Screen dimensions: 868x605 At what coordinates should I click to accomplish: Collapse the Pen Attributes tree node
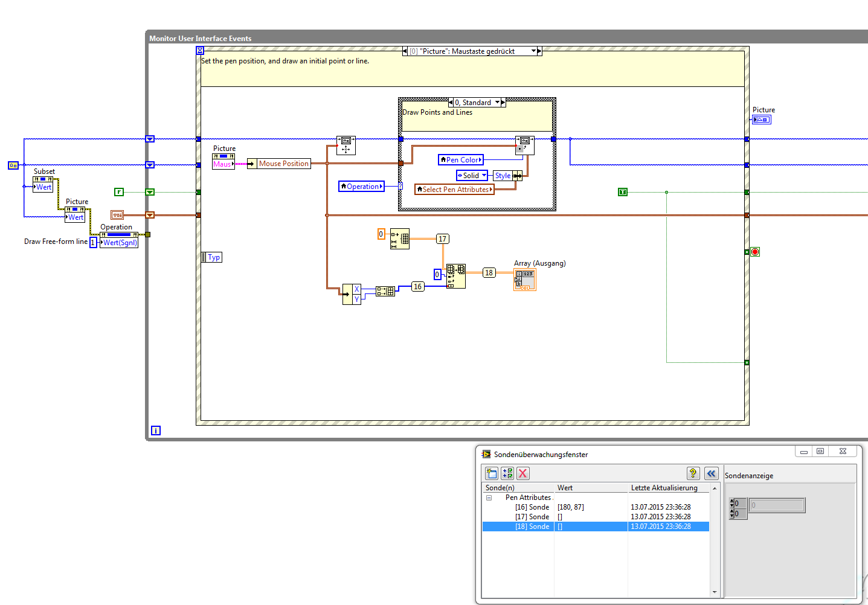pos(489,498)
